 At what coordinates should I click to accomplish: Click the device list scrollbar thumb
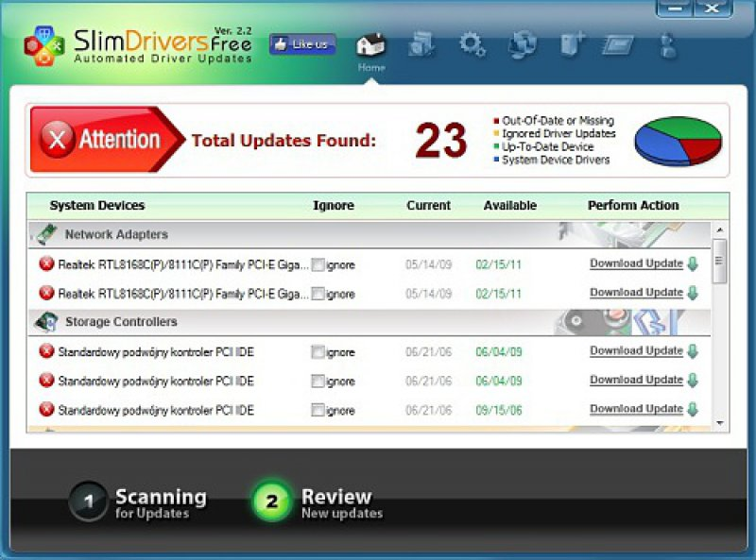pyautogui.click(x=720, y=262)
